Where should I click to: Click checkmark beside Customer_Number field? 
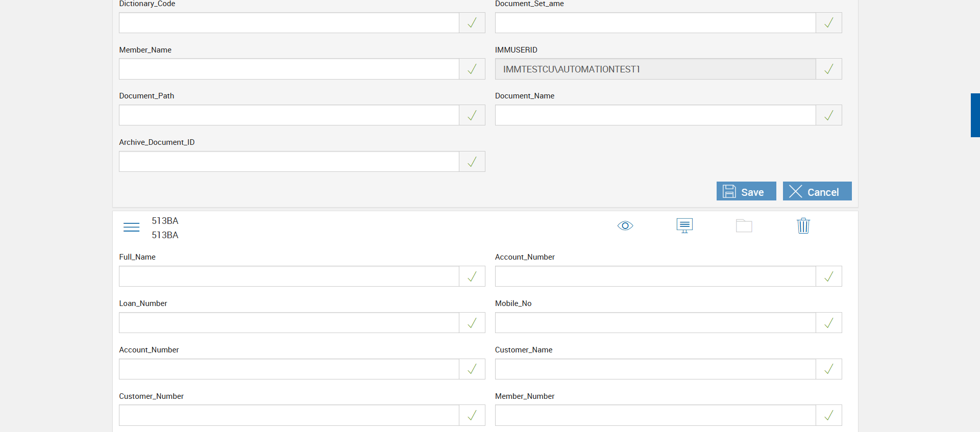[x=472, y=415]
